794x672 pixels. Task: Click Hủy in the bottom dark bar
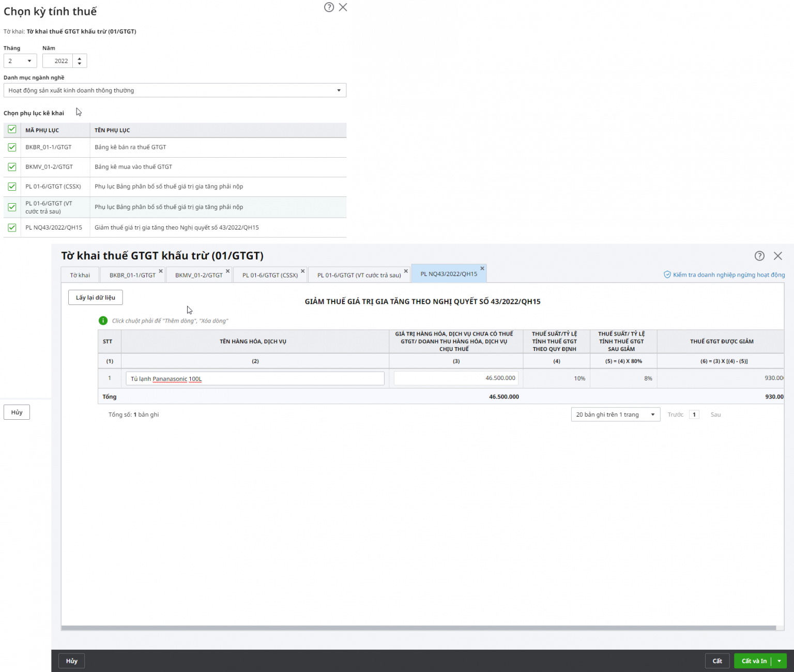pyautogui.click(x=72, y=661)
